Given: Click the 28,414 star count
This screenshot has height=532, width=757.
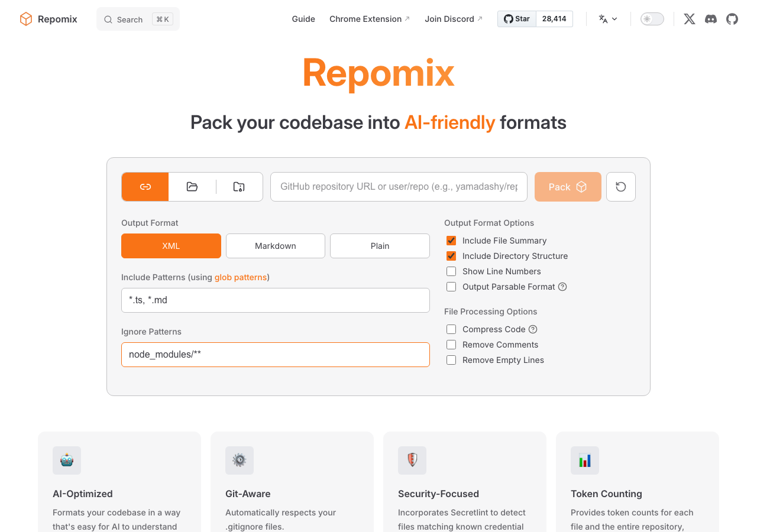Looking at the screenshot, I should tap(554, 19).
